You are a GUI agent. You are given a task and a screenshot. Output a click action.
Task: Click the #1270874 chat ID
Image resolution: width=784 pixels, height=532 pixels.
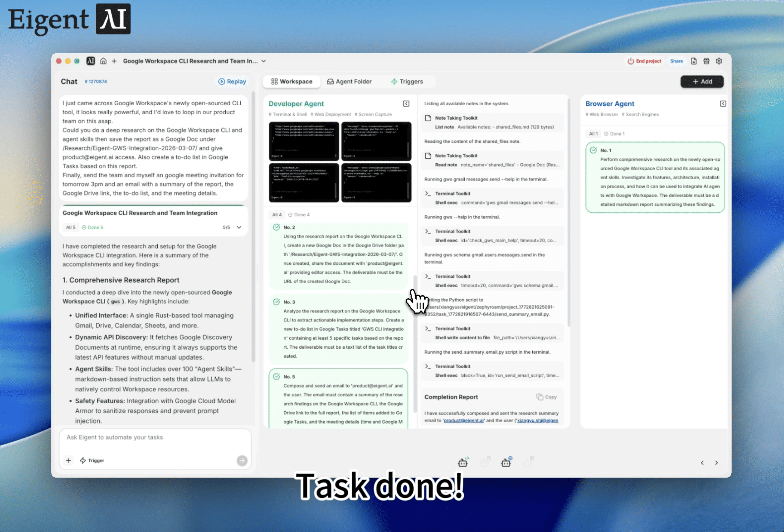(x=96, y=82)
